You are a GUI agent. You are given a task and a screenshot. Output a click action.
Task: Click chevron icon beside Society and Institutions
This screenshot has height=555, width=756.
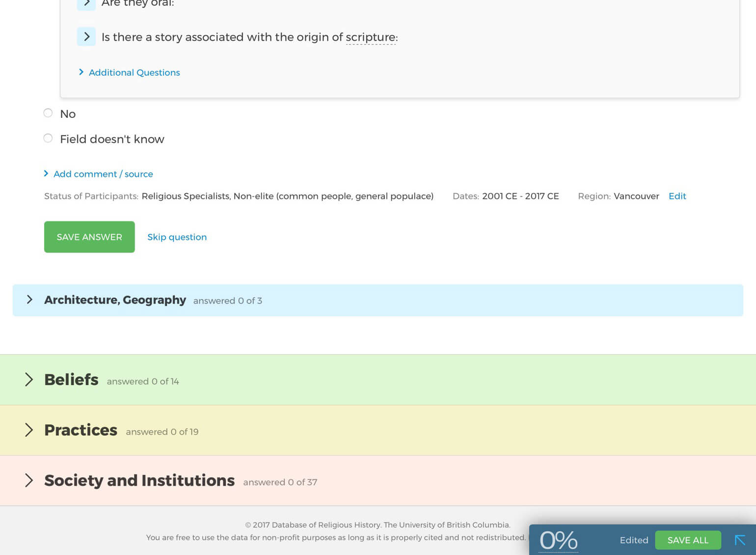[29, 480]
